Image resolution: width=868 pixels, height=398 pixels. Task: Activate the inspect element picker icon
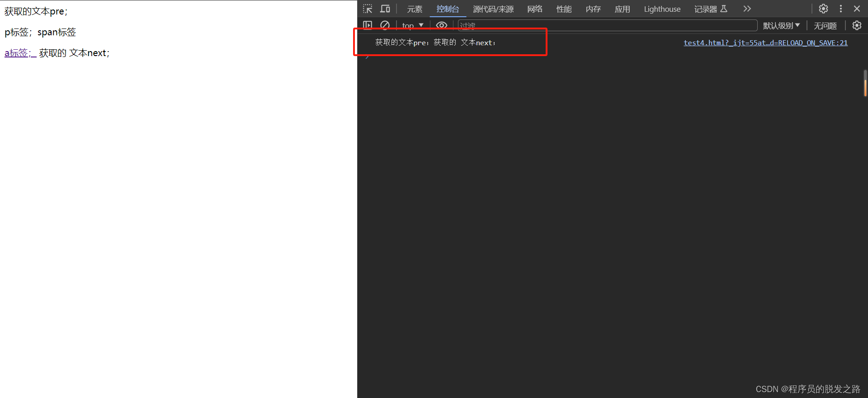click(368, 9)
